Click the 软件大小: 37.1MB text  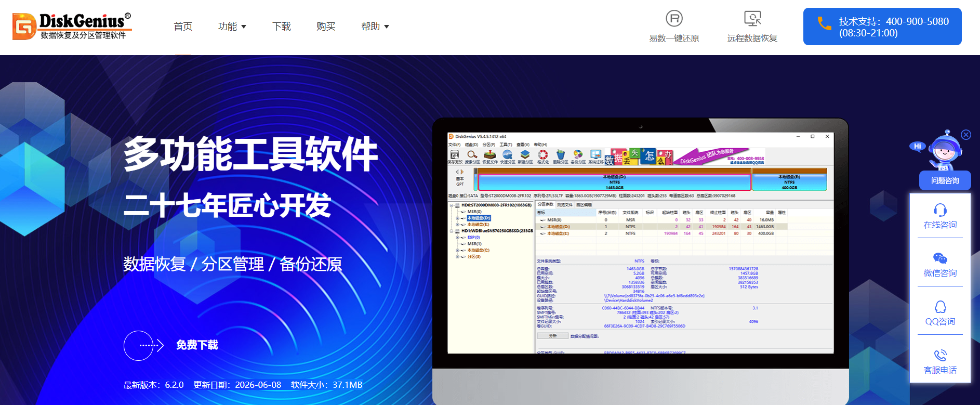tap(327, 385)
